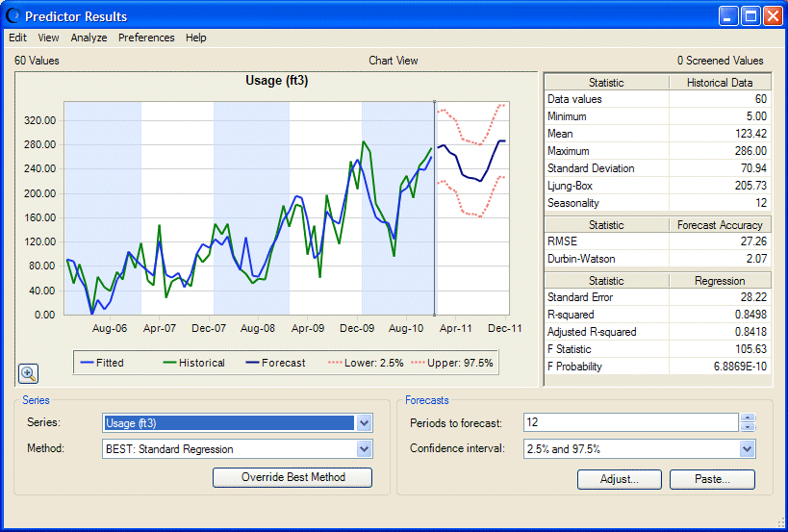Click the Standard Error row
The height and width of the screenshot is (532, 788).
pos(657,297)
